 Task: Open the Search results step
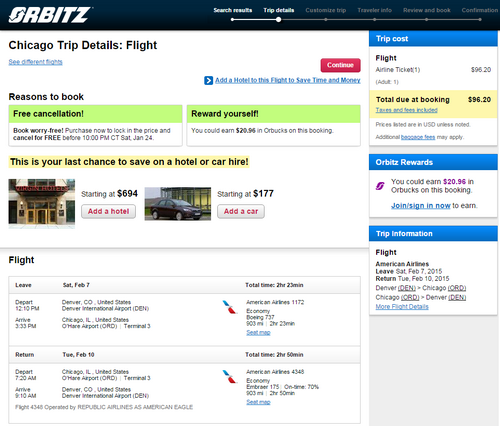pyautogui.click(x=233, y=10)
